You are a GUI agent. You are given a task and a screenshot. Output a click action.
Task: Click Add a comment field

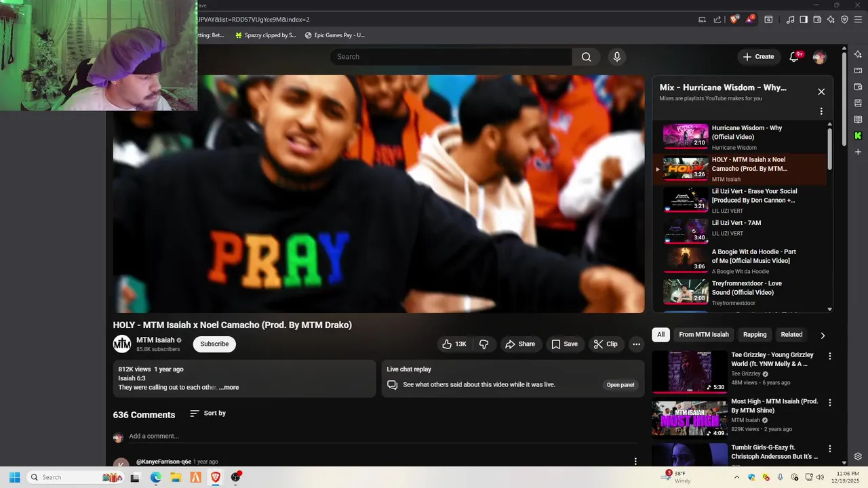click(383, 436)
